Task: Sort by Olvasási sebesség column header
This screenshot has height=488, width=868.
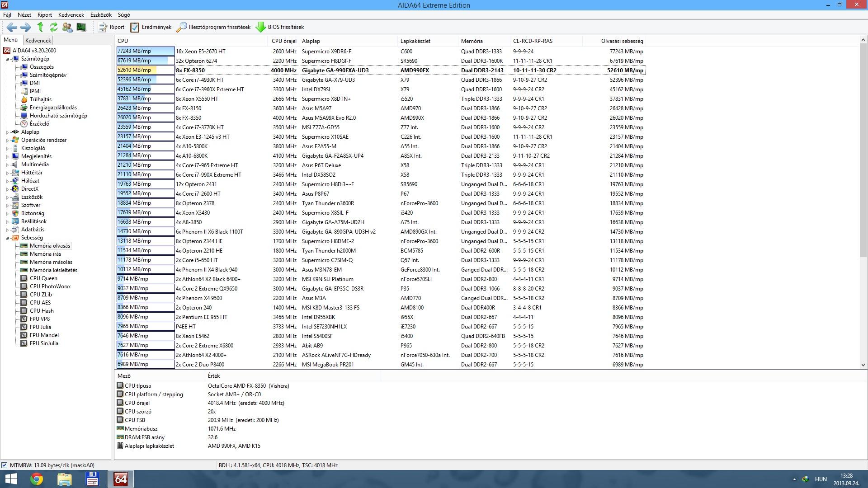Action: [x=614, y=41]
